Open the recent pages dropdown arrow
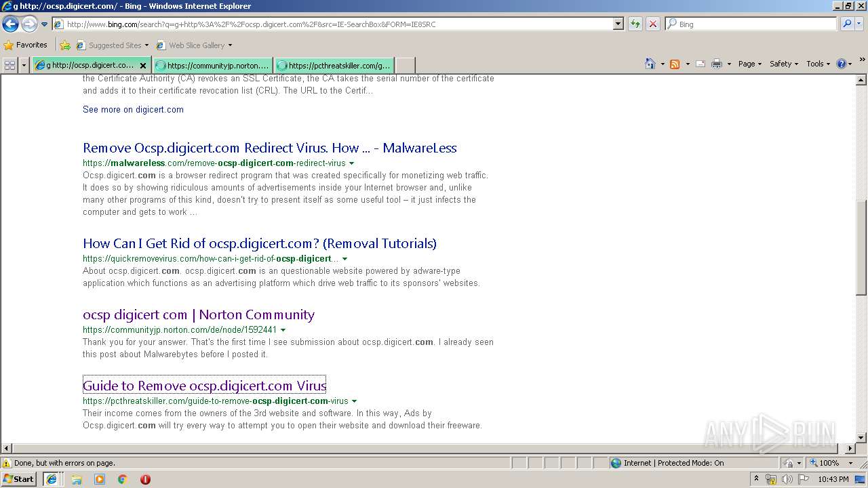868x488 pixels. point(44,24)
